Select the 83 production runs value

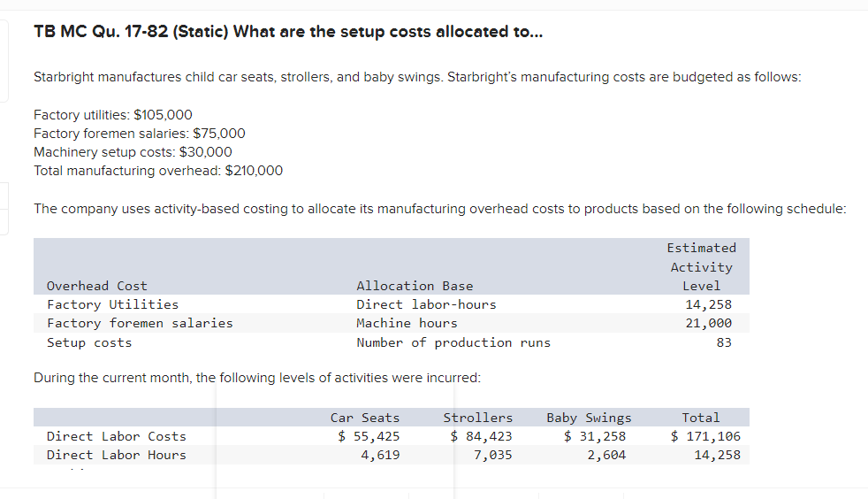tap(724, 342)
